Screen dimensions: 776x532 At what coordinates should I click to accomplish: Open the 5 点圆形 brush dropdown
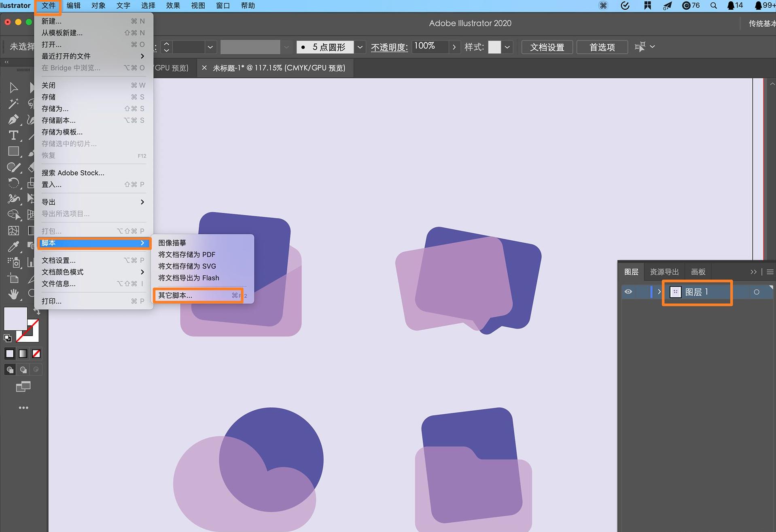click(359, 47)
